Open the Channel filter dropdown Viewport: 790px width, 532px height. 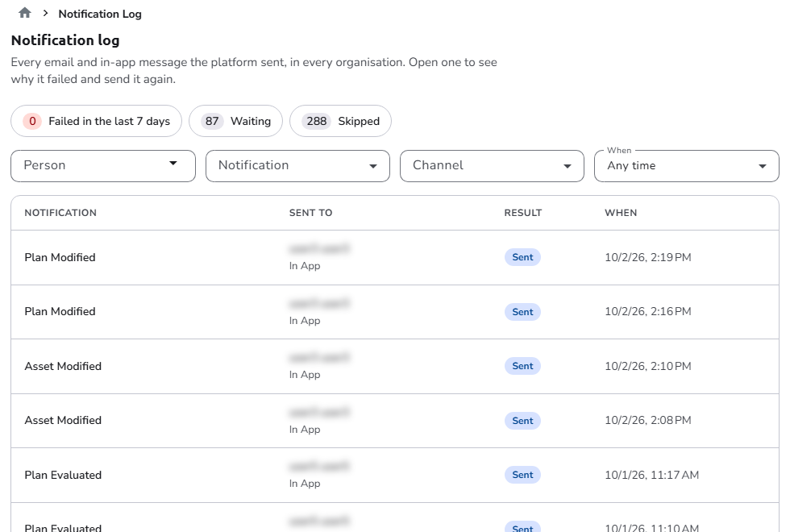tap(493, 166)
